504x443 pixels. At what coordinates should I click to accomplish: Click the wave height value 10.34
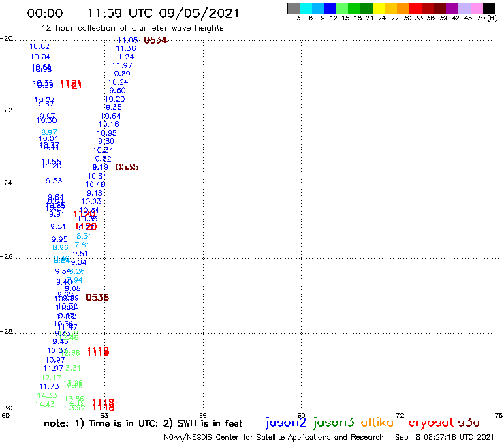[103, 150]
